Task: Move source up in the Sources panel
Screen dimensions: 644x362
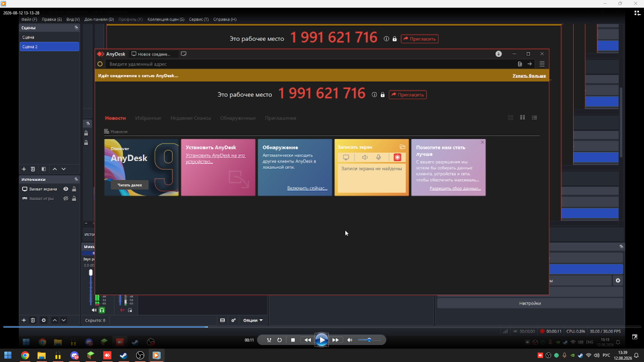Action: tap(55, 320)
